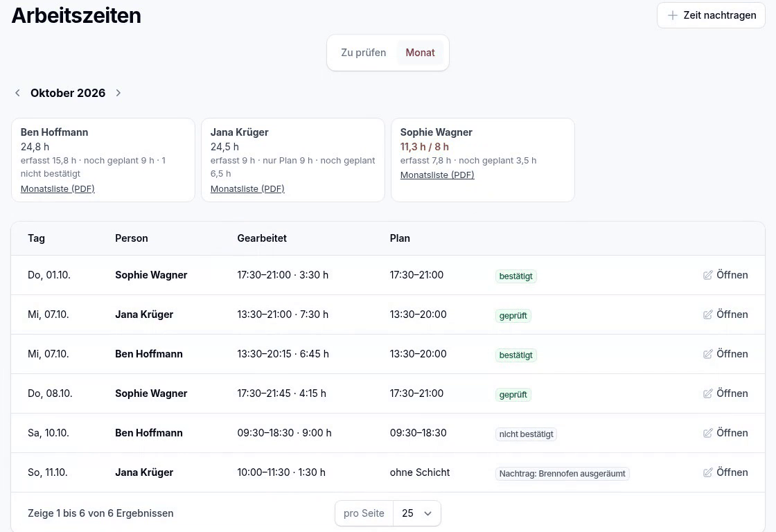Click the Plan column header
This screenshot has height=532, width=776.
400,238
